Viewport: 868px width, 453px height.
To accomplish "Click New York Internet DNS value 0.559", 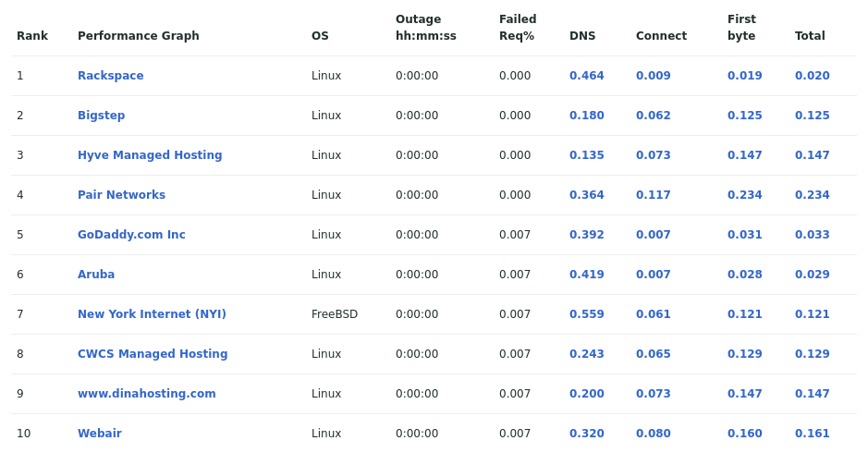I will [587, 314].
